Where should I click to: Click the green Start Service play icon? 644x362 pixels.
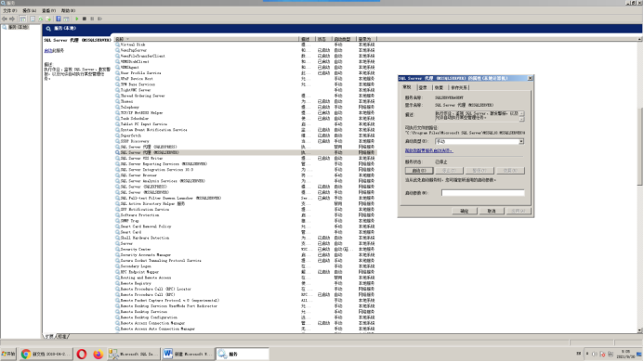point(77,19)
